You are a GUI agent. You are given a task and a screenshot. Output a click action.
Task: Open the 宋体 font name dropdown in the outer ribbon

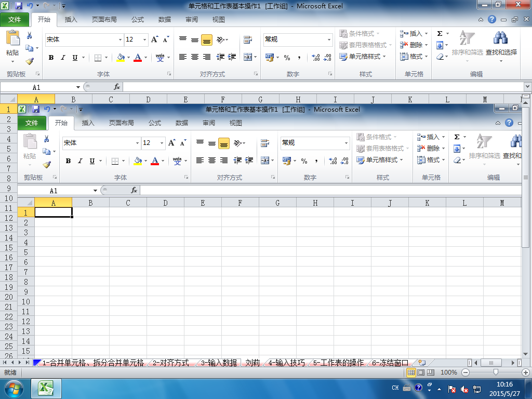(120, 39)
